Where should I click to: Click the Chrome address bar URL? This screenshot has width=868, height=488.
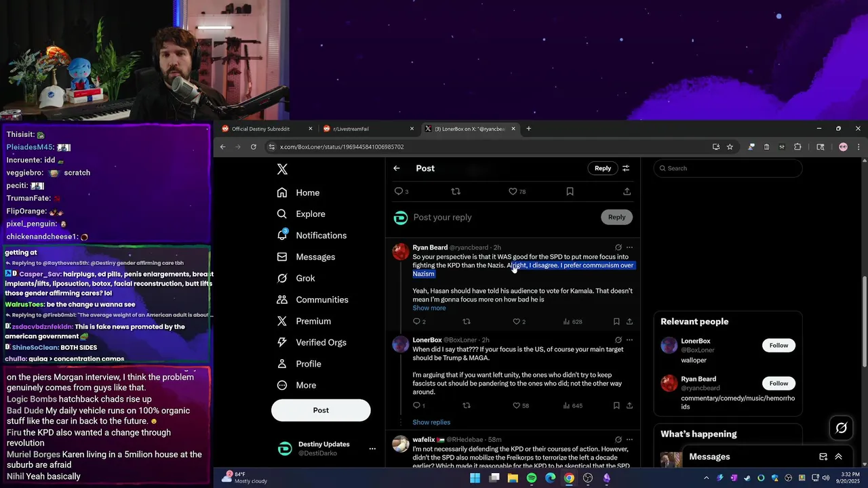(342, 147)
